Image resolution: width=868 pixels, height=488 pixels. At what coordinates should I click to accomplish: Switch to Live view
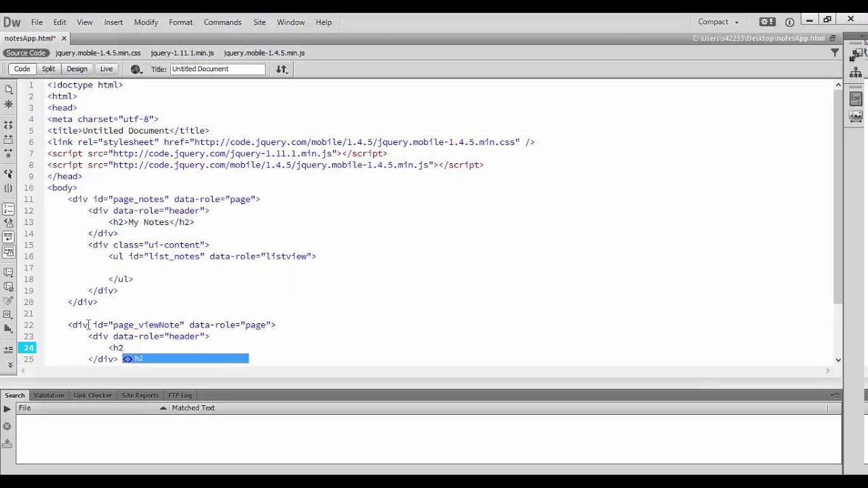point(106,69)
